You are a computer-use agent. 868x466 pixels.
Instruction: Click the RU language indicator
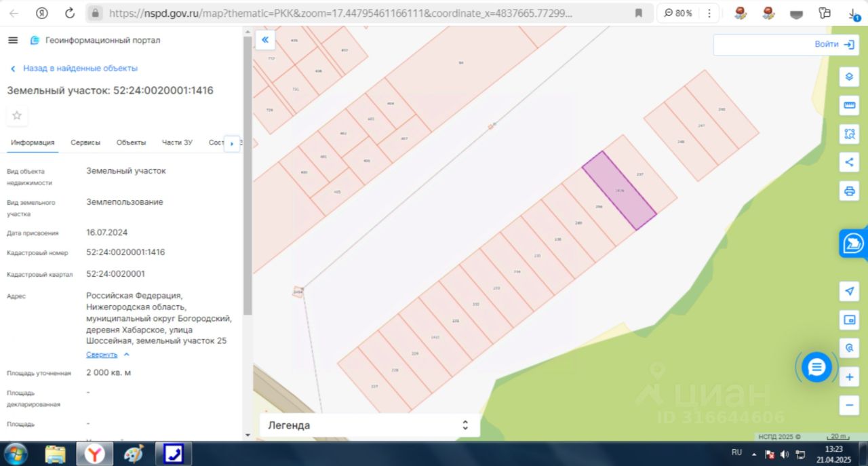[736, 452]
